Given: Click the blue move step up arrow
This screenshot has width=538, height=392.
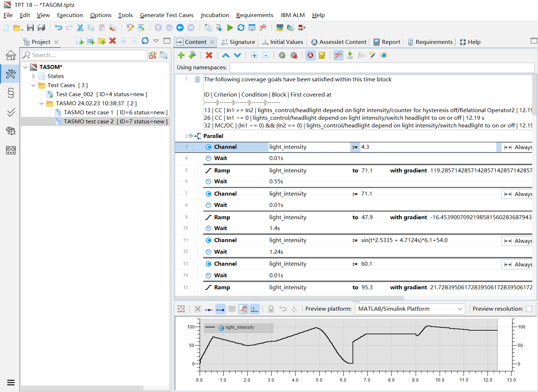Looking at the screenshot, I should click(225, 55).
